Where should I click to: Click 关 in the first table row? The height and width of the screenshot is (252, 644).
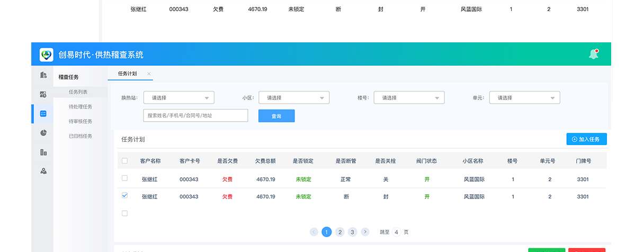coord(386,179)
